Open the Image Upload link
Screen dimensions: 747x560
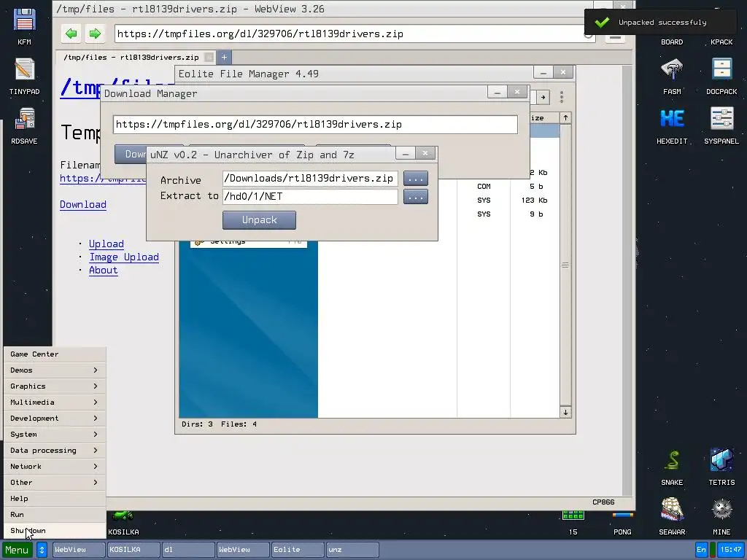click(124, 257)
